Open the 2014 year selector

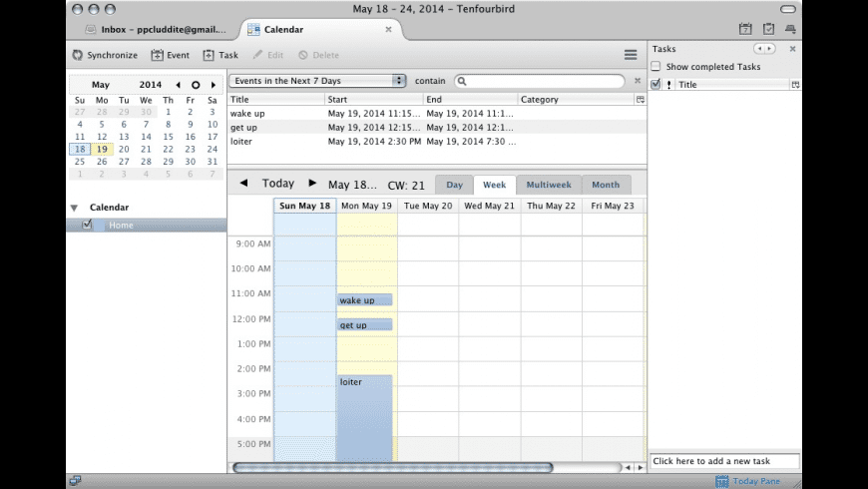pyautogui.click(x=150, y=85)
